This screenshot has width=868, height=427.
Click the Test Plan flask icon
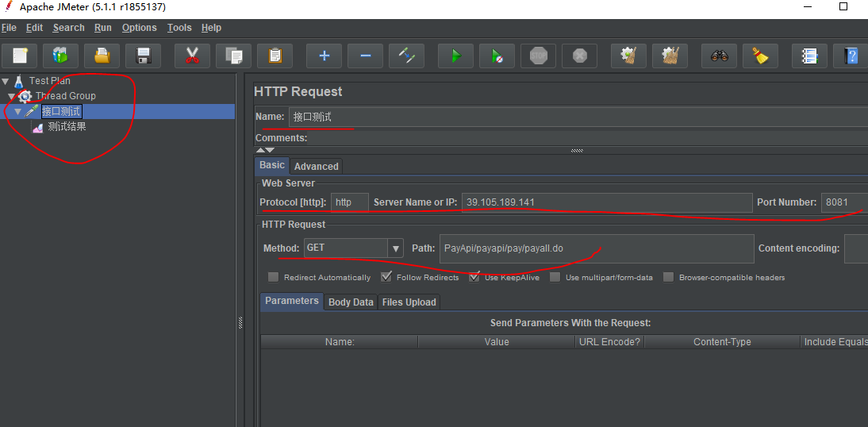coord(19,81)
